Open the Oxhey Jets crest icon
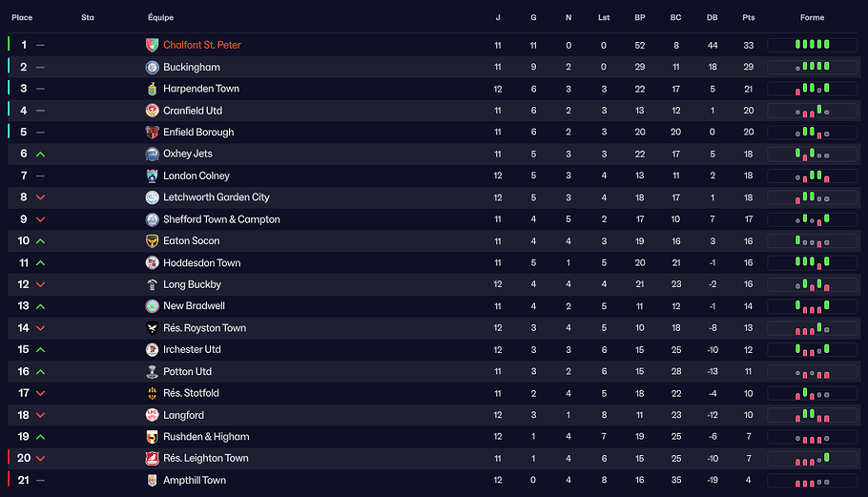This screenshot has width=868, height=497. point(152,154)
